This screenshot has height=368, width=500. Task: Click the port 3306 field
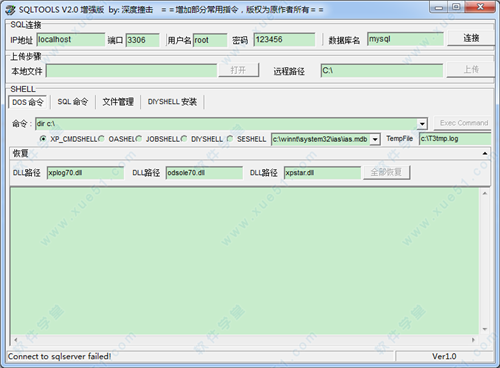coord(142,40)
